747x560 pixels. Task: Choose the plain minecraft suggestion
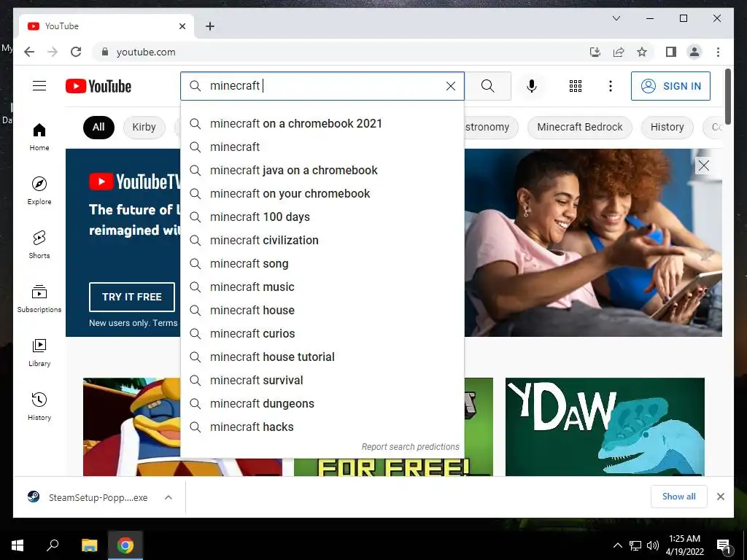(322, 147)
